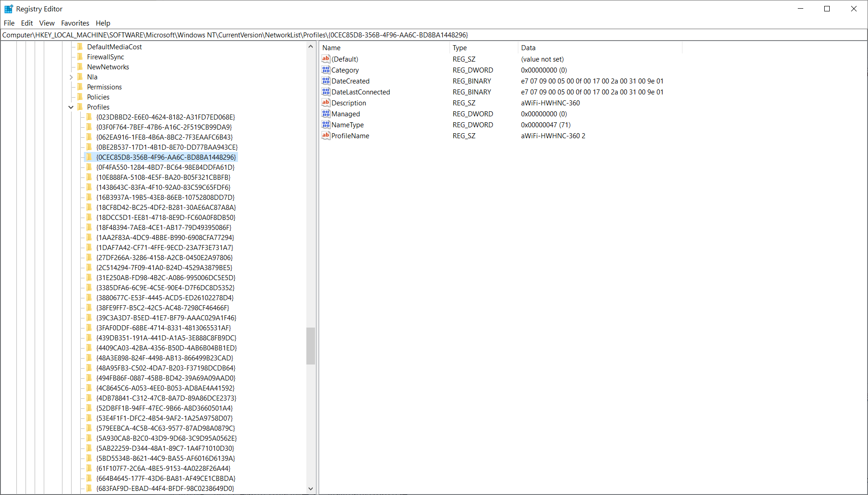Select the DefaultMediaCost key label
The image size is (868, 495).
[114, 47]
